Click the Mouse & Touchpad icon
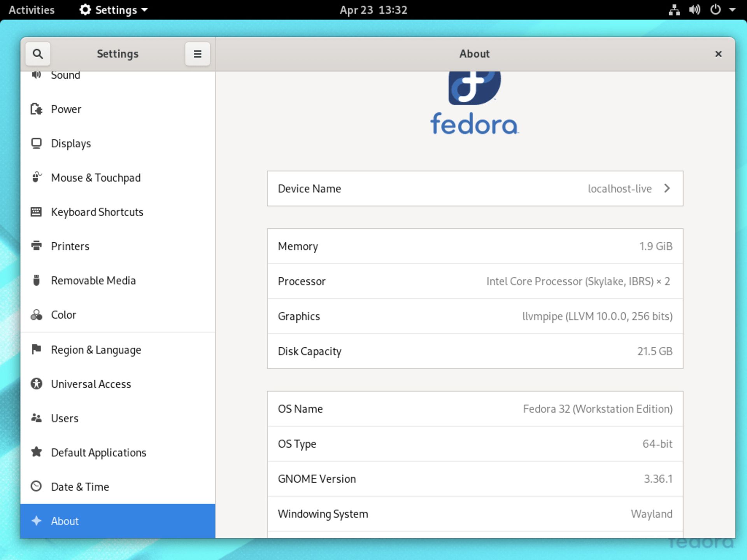This screenshot has width=747, height=560. click(37, 178)
